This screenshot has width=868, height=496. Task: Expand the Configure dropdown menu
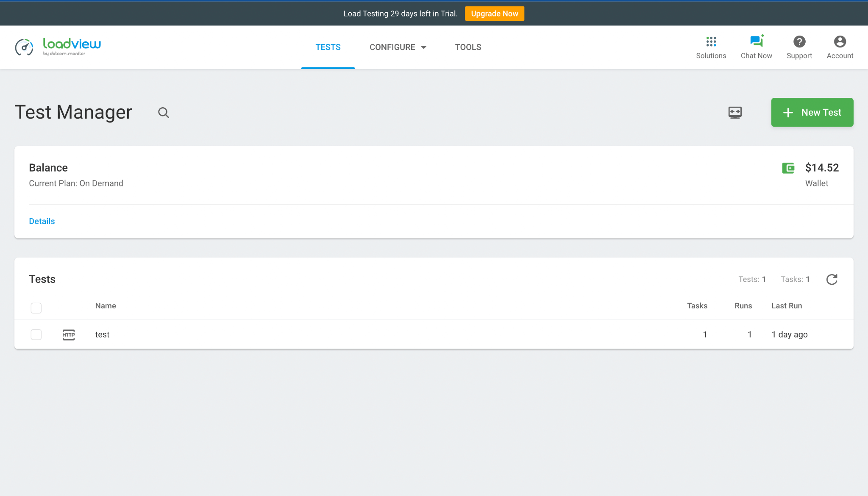tap(398, 47)
